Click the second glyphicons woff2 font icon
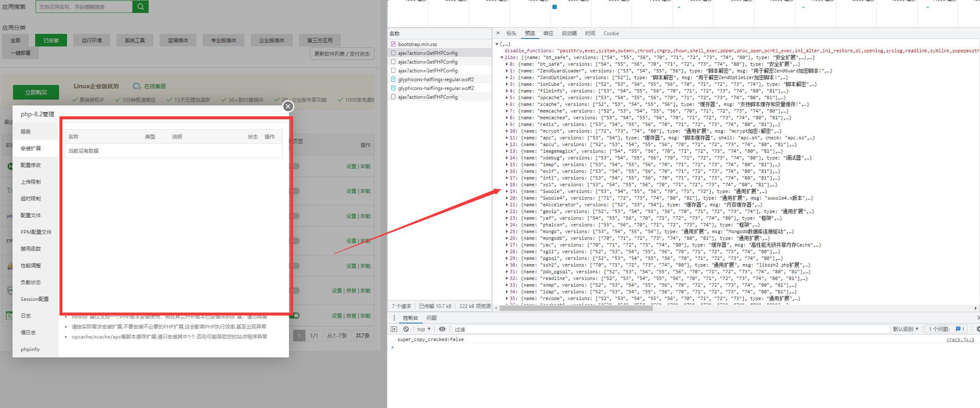 tap(393, 88)
